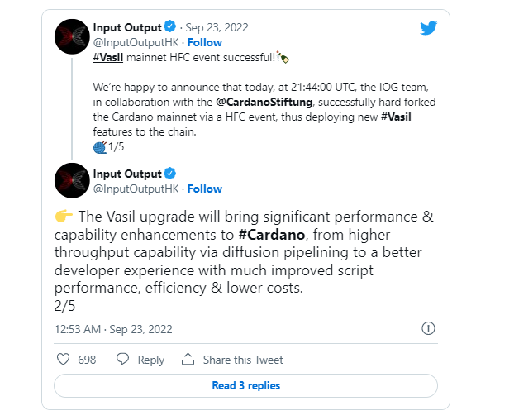Open the tweet info circle icon

point(428,328)
